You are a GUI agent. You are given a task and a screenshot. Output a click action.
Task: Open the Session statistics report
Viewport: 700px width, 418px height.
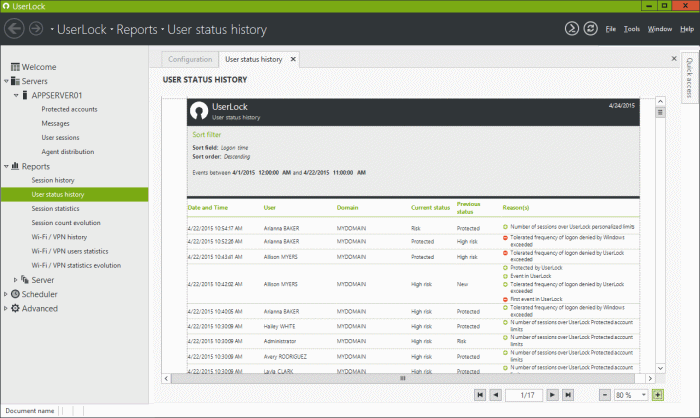click(55, 209)
